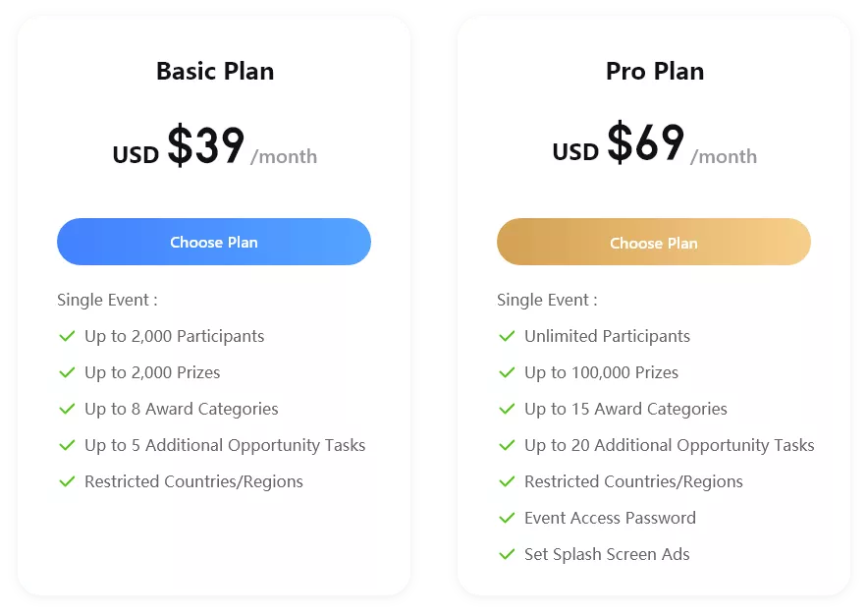868x615 pixels.
Task: Click checkmark beside 5 Additional Opportunity Tasks
Action: coord(67,445)
